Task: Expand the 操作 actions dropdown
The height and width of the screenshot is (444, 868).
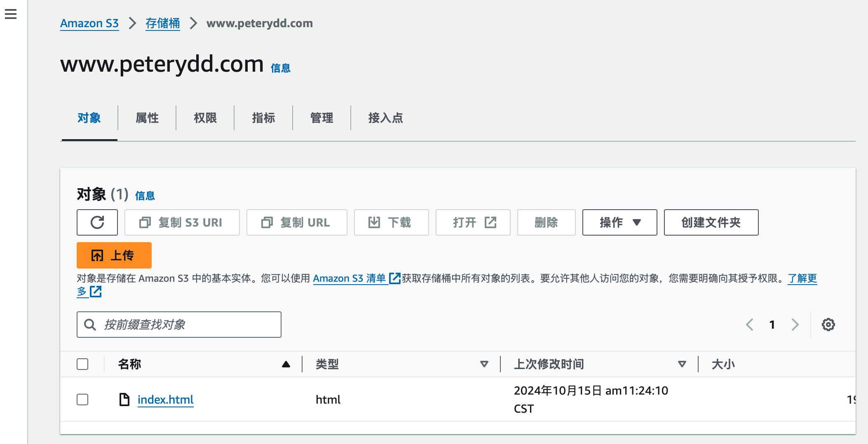Action: click(x=619, y=222)
